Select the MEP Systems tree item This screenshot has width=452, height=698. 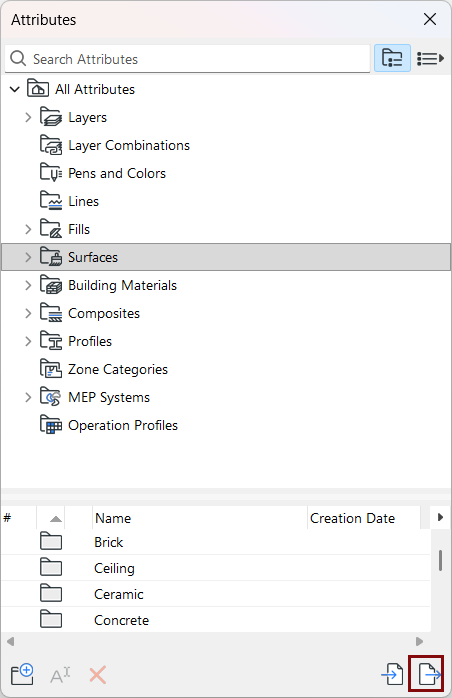pyautogui.click(x=109, y=398)
